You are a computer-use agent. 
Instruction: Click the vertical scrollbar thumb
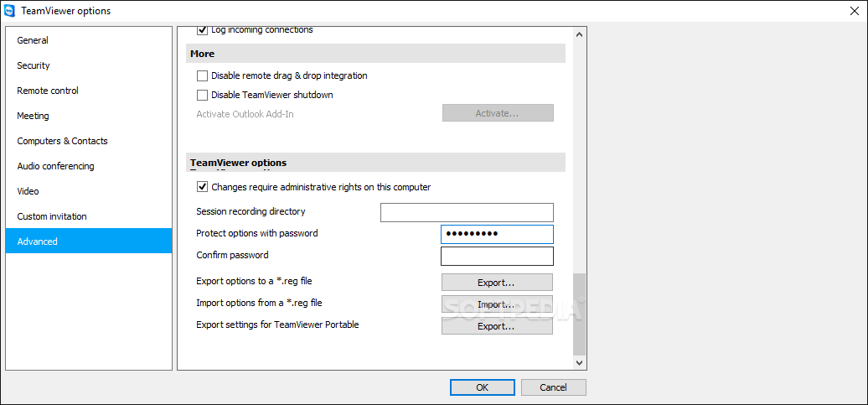580,314
